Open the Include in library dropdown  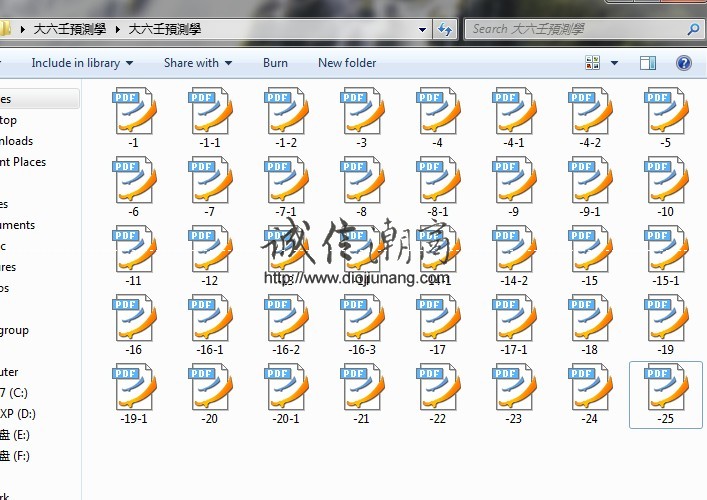(82, 63)
